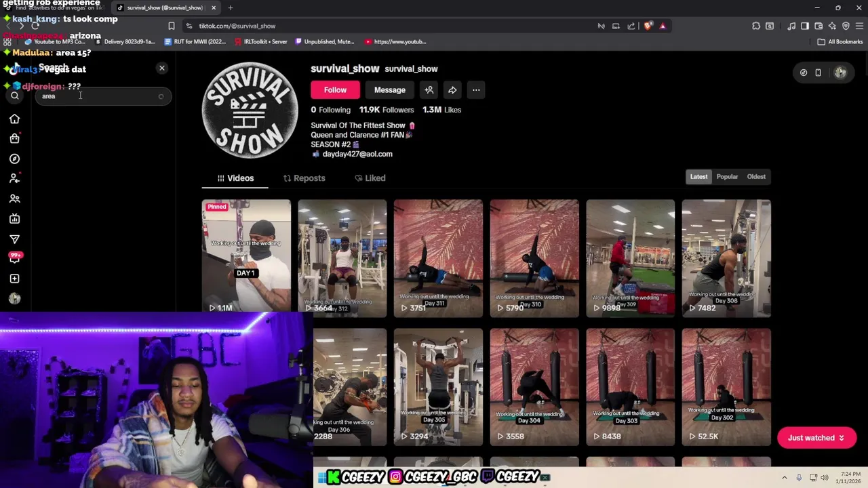Open account avatar at top right

(x=840, y=73)
